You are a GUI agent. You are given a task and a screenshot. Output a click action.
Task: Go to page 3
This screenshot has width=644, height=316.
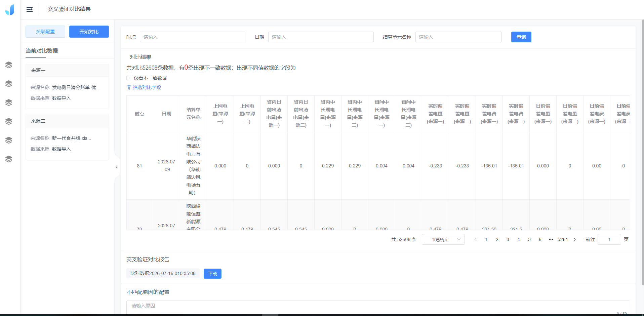(x=508, y=239)
